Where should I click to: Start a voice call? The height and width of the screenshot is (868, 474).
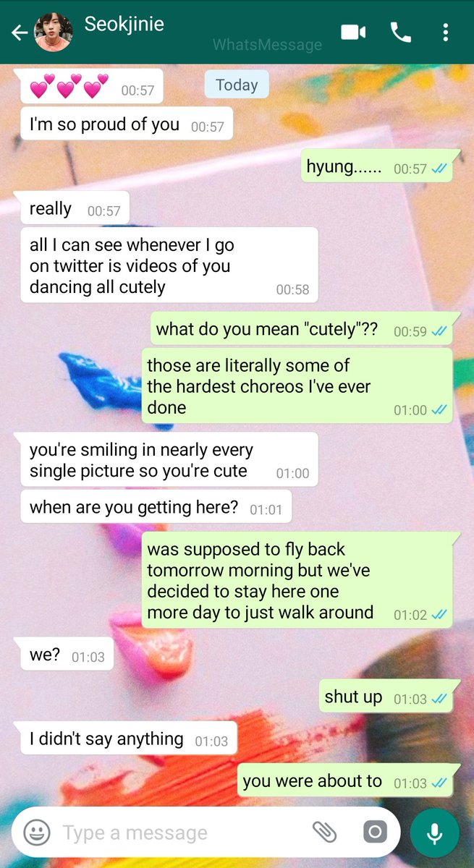pyautogui.click(x=400, y=32)
